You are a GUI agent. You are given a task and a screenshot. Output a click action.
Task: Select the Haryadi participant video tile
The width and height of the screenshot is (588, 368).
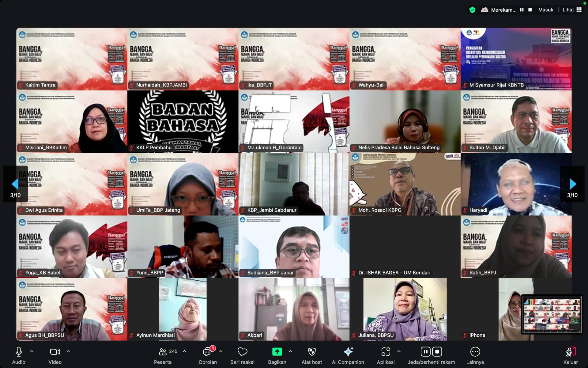tap(516, 184)
